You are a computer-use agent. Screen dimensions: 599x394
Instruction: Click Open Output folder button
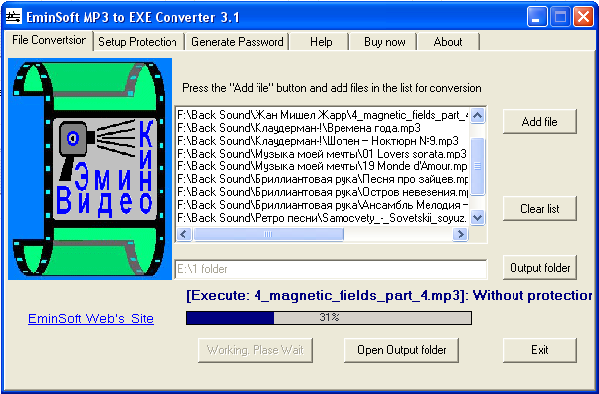(x=401, y=350)
